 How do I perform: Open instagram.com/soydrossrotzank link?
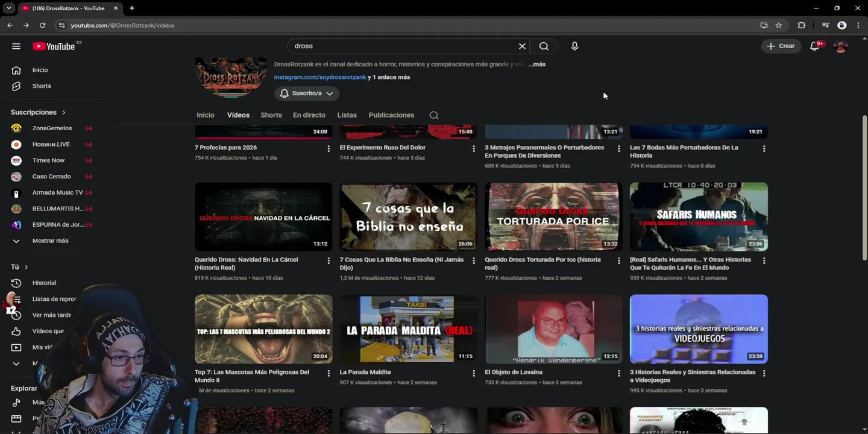point(320,77)
